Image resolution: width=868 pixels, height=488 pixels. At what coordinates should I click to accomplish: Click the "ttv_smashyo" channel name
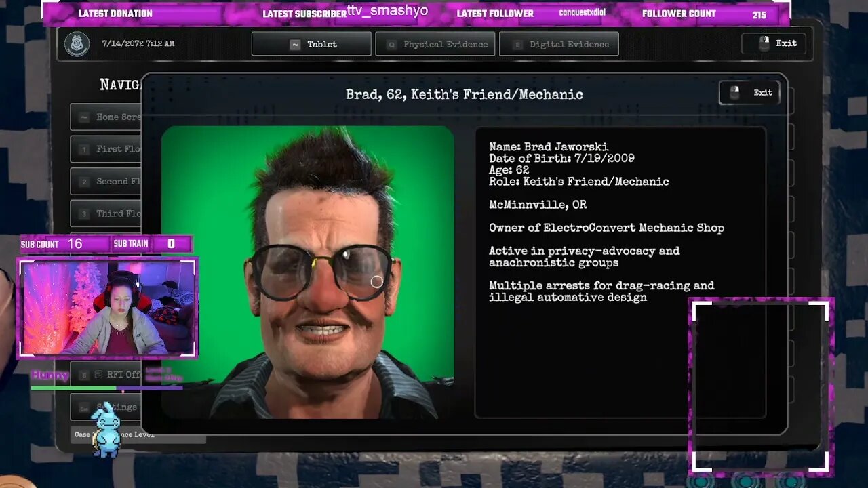387,12
